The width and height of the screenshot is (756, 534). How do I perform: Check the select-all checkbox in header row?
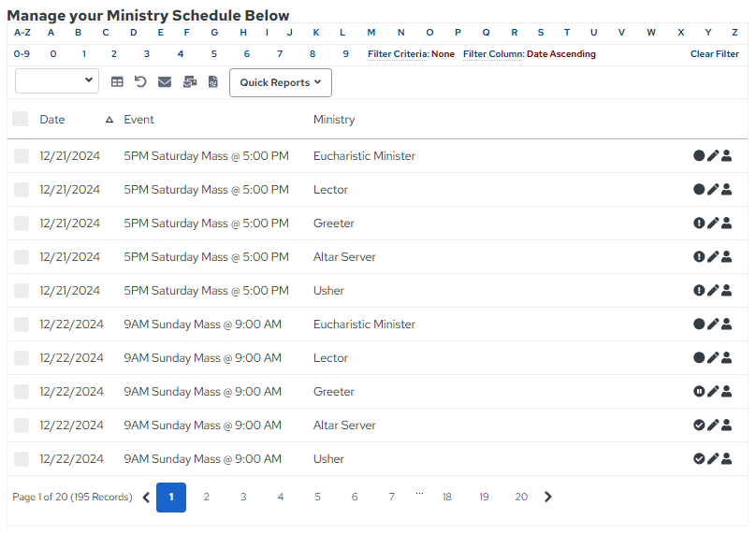click(21, 119)
